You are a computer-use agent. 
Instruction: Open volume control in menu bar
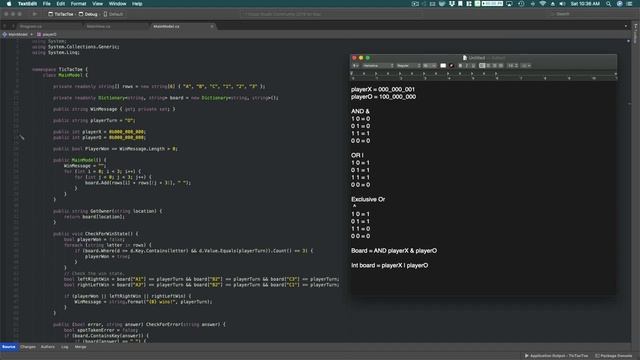point(562,4)
